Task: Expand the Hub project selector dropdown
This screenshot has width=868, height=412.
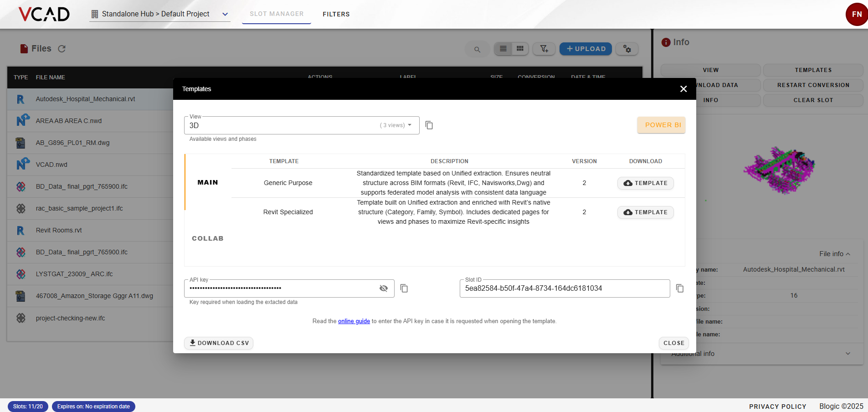Action: pyautogui.click(x=225, y=14)
